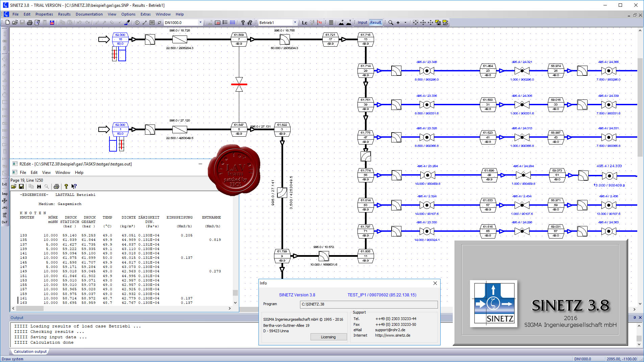This screenshot has height=362, width=644.
Task: Print the network using the printer icon
Action: [30, 22]
